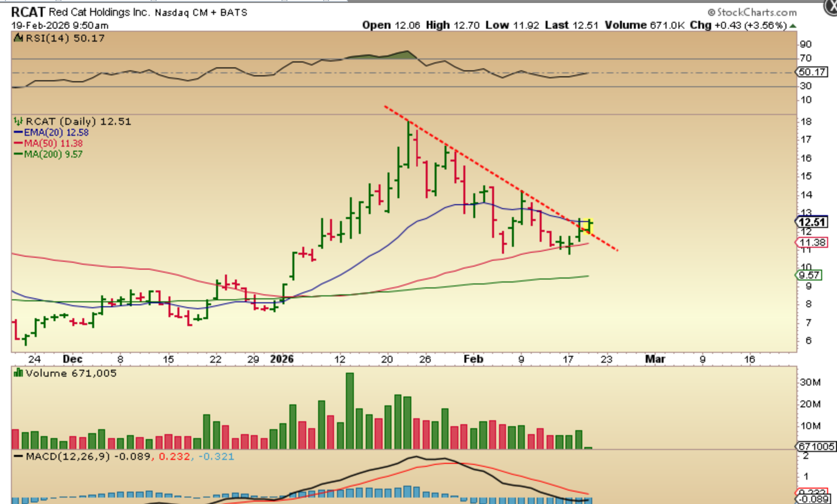Click the boxed 12.51 last price axis tag
837x504 pixels.
pyautogui.click(x=811, y=222)
